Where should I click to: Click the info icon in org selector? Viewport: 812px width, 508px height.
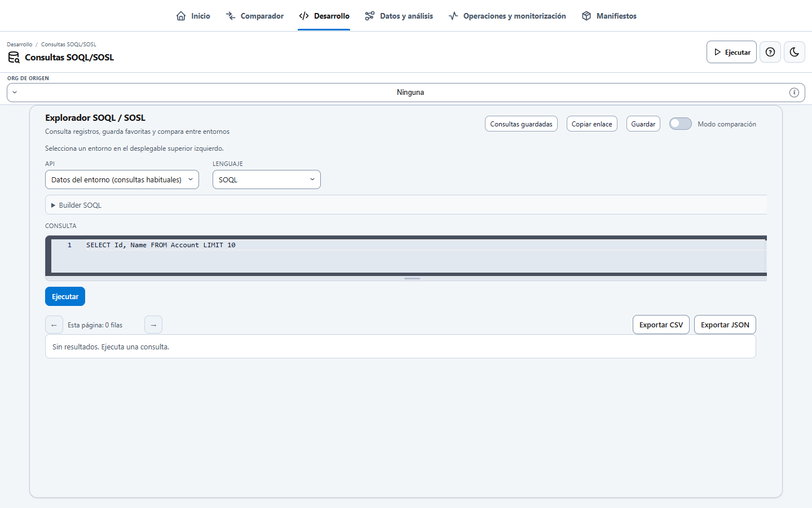[794, 93]
